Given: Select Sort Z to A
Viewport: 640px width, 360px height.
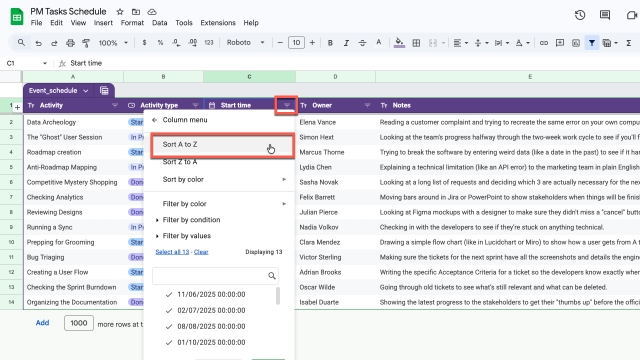Looking at the screenshot, I should [220, 162].
